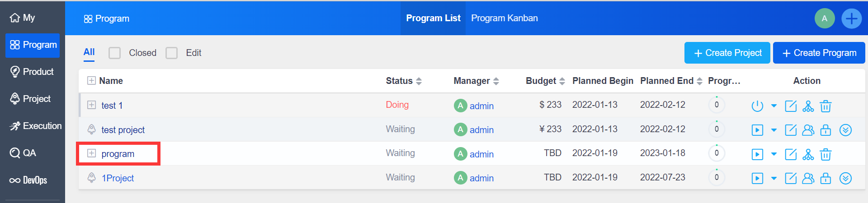The image size is (868, 203).
Task: Open team members icon for 1Project
Action: 808,178
